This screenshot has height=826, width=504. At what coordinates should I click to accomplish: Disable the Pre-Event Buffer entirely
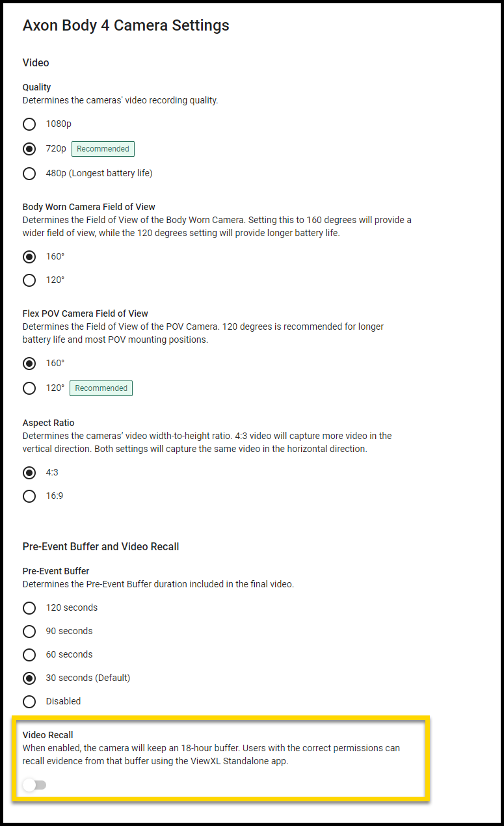(x=29, y=701)
